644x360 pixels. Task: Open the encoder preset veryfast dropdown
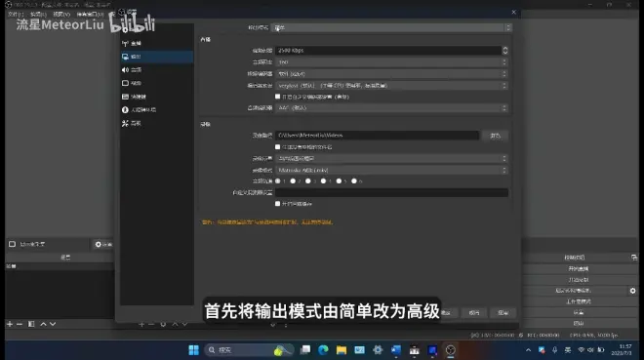(391, 86)
